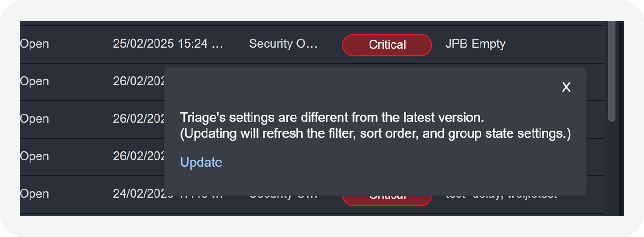Select the Critical badge beside JPB Empty
This screenshot has width=644, height=237.
[x=387, y=45]
